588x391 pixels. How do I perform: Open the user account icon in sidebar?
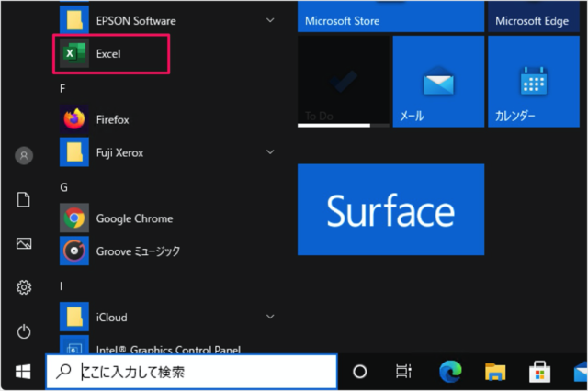24,155
